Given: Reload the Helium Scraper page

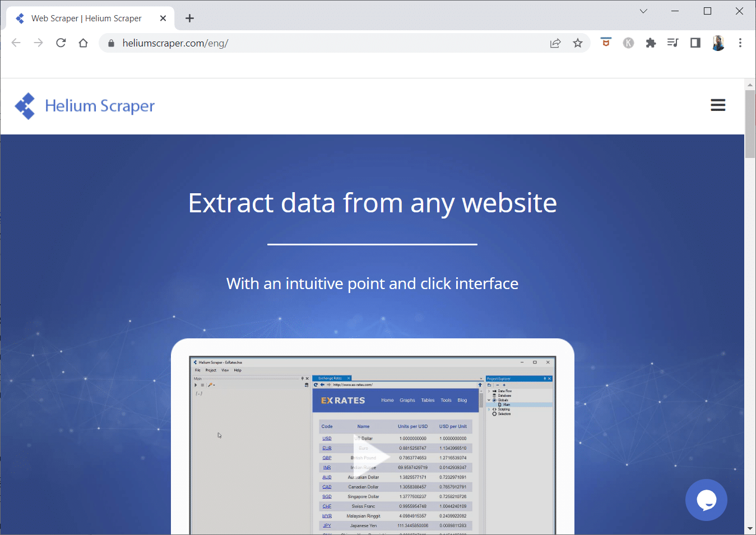Looking at the screenshot, I should click(61, 43).
